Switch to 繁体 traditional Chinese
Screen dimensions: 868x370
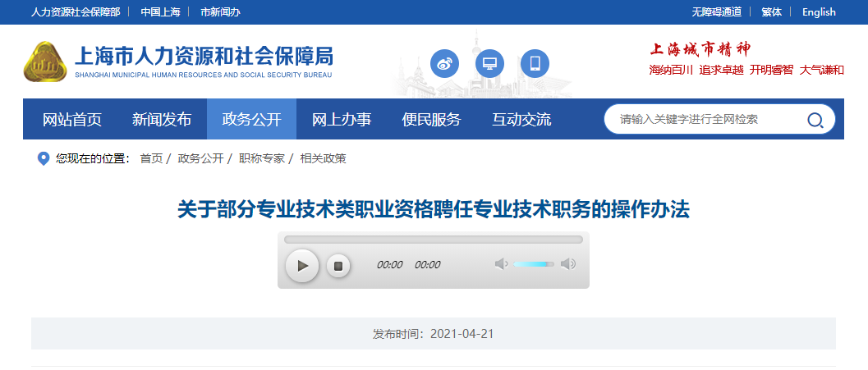(x=772, y=12)
